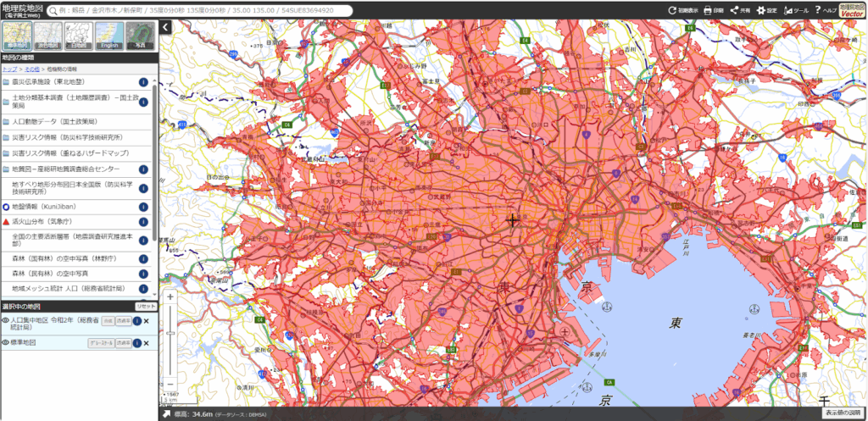Go to トップ breadcrumb link
The width and height of the screenshot is (868, 421).
coord(8,69)
